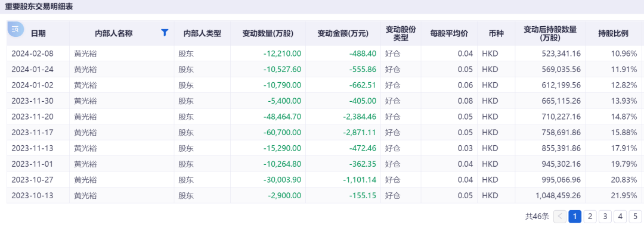The width and height of the screenshot is (644, 228).
Task: Click change amount -555.86
Action: coord(363,69)
